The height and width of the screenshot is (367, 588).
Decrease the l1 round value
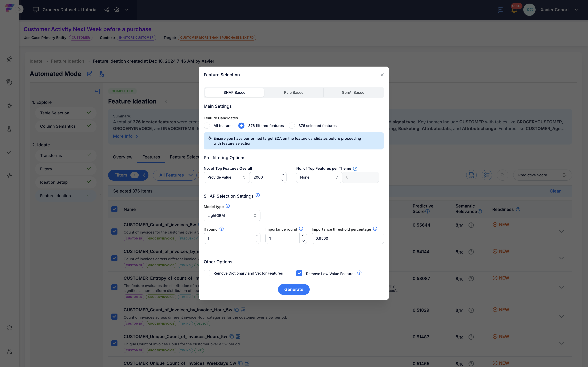(x=257, y=241)
